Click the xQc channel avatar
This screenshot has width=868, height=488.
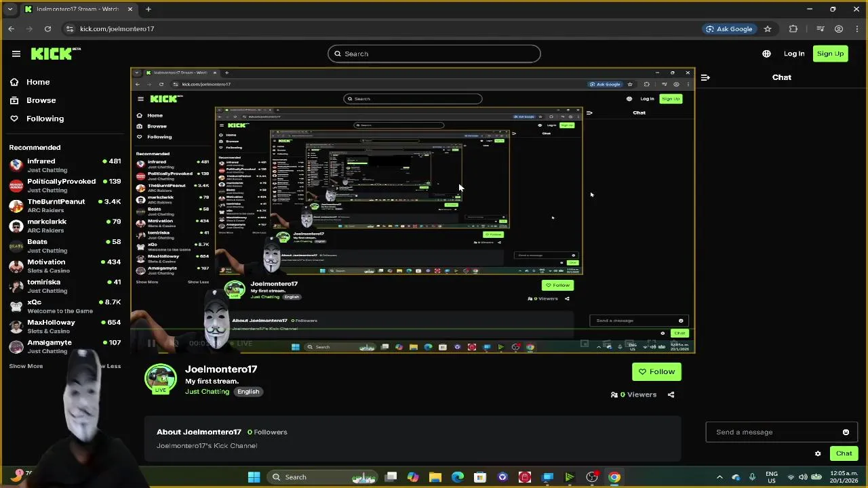16,306
